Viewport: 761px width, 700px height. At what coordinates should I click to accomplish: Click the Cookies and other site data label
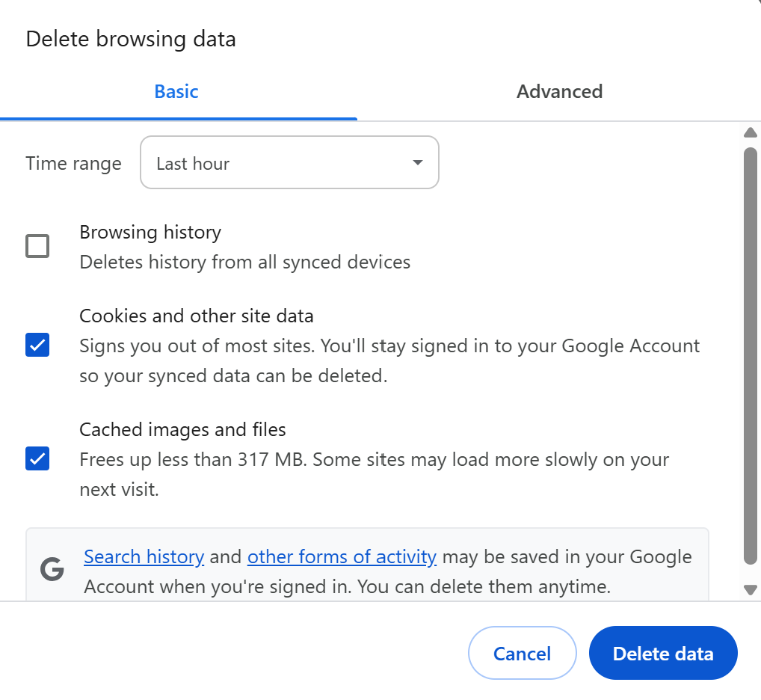[197, 316]
